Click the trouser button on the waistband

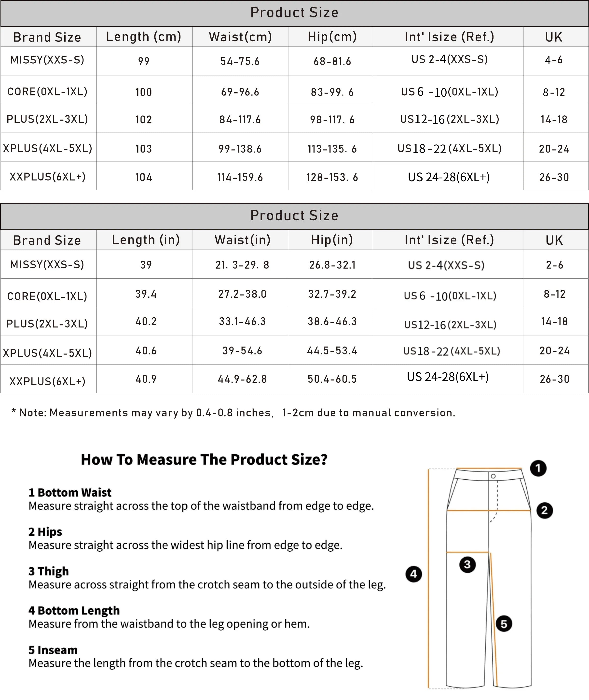pyautogui.click(x=493, y=476)
